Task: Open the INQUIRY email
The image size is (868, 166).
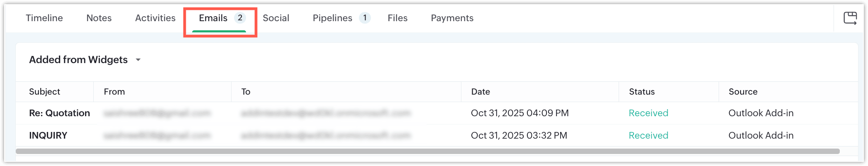Action: click(48, 135)
